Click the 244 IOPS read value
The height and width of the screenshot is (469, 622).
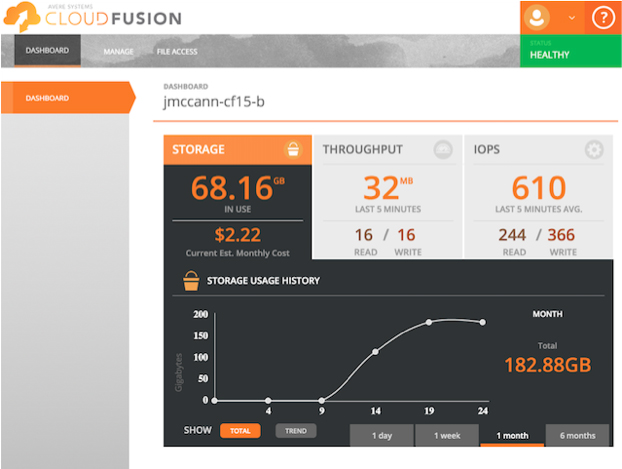[x=512, y=235]
